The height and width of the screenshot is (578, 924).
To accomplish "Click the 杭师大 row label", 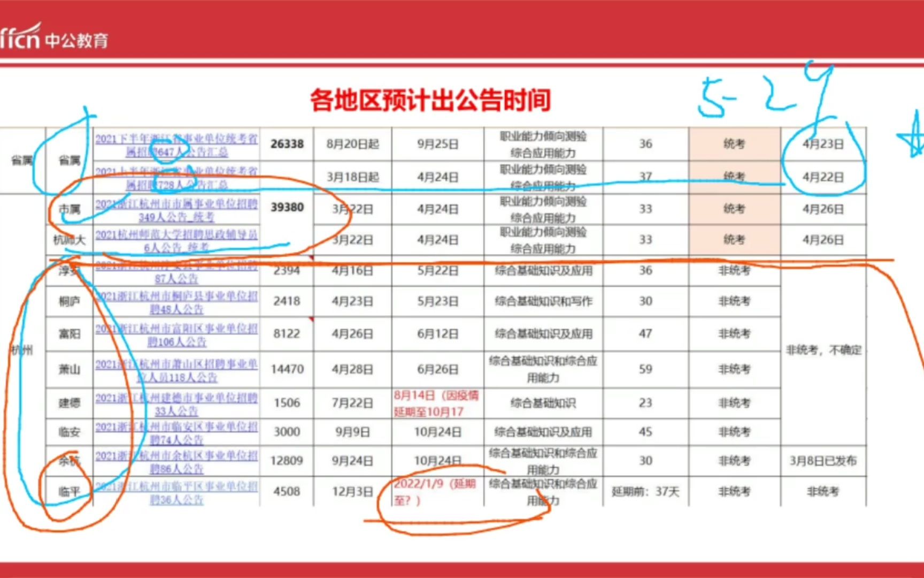I will click(70, 240).
